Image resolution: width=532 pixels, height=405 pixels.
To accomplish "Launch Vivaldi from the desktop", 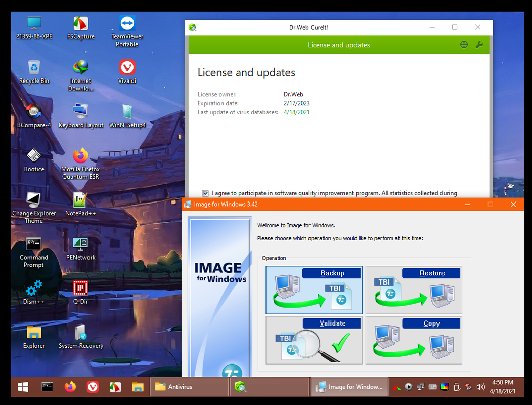I will click(127, 72).
